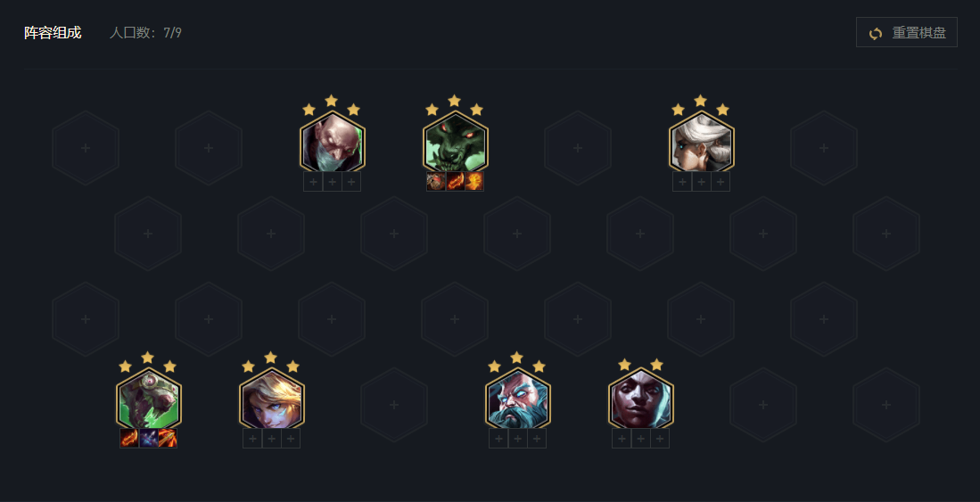Click the white-haired Camille champion
The image size is (980, 502).
pyautogui.click(x=701, y=144)
